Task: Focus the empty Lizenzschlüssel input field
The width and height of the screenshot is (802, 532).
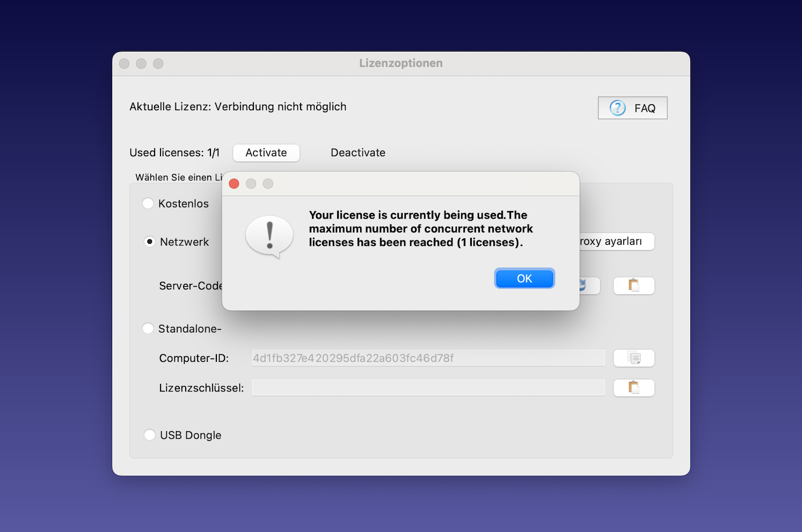Action: click(428, 388)
